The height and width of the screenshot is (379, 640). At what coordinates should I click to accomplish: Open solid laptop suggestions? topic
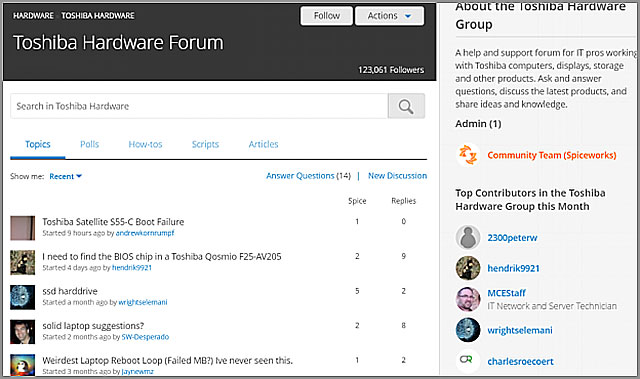[x=93, y=326]
